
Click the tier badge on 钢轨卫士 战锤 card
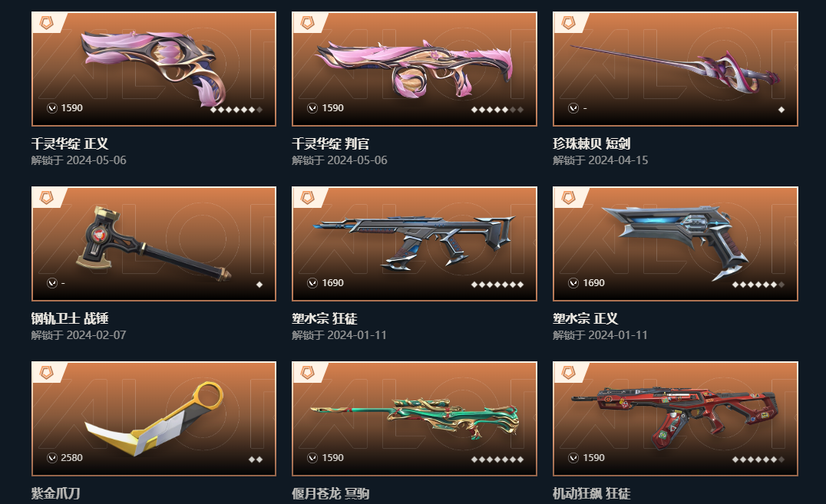[47, 198]
